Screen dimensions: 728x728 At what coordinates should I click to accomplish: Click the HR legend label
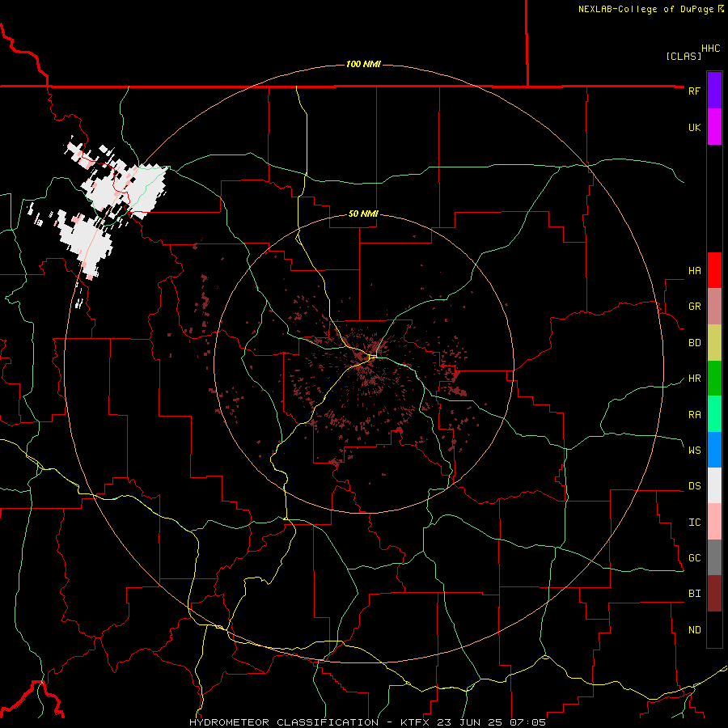click(694, 379)
